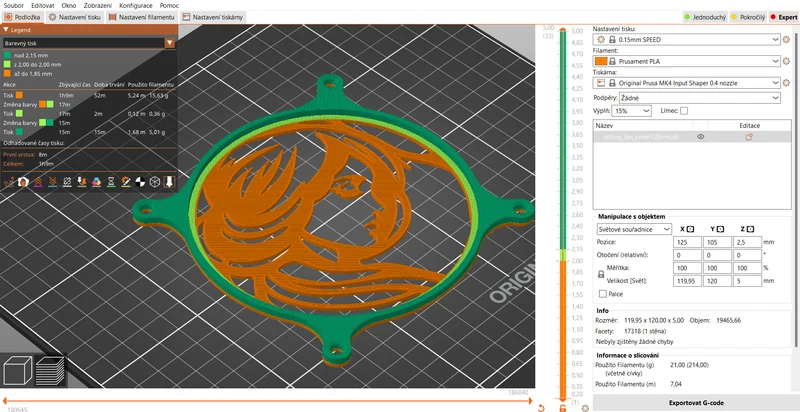
Task: Switch to Pokročilý mode
Action: pos(748,17)
